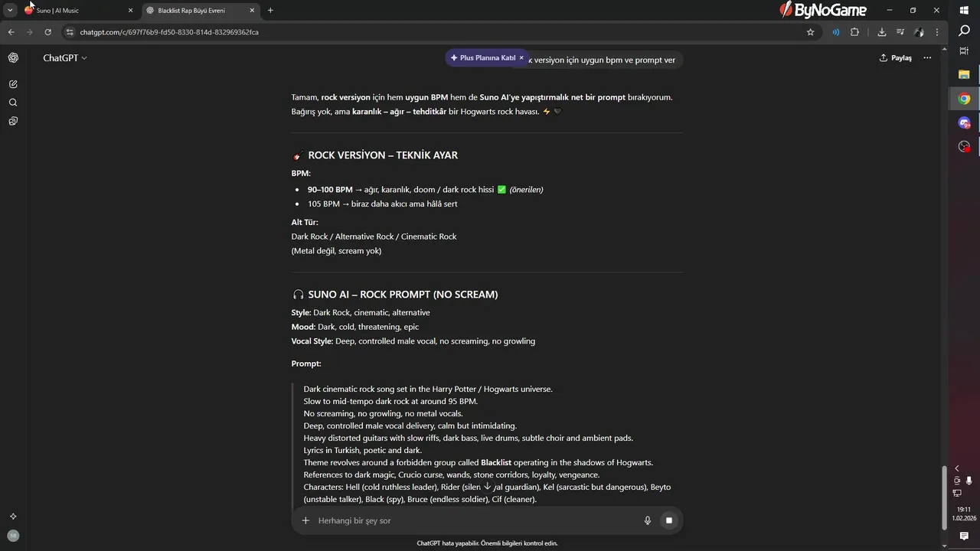This screenshot has width=980, height=551.
Task: Click the SUNO AI – ROCK PROMPT heading
Action: point(403,295)
